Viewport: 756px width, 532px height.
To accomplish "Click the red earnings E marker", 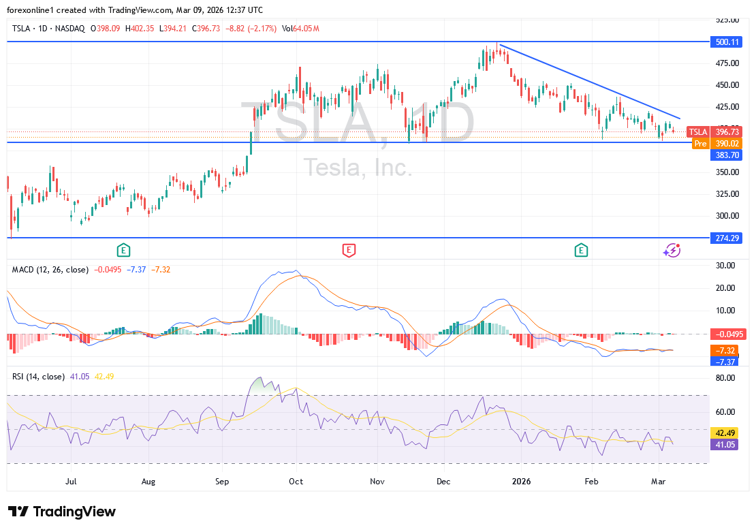I will coord(349,250).
